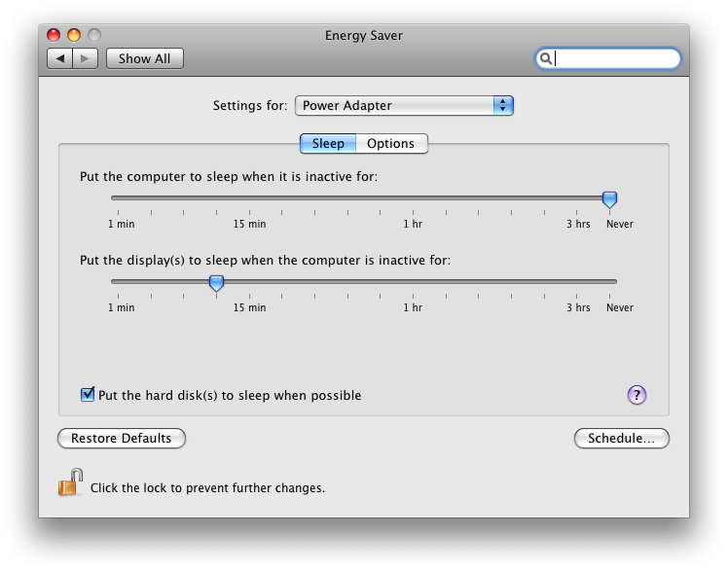Viewport: 728px width, 571px height.
Task: Open the Schedule... dialog
Action: (x=622, y=439)
